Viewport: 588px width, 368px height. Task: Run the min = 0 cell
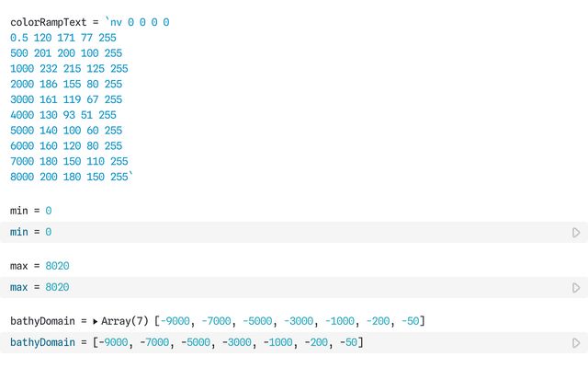(576, 233)
